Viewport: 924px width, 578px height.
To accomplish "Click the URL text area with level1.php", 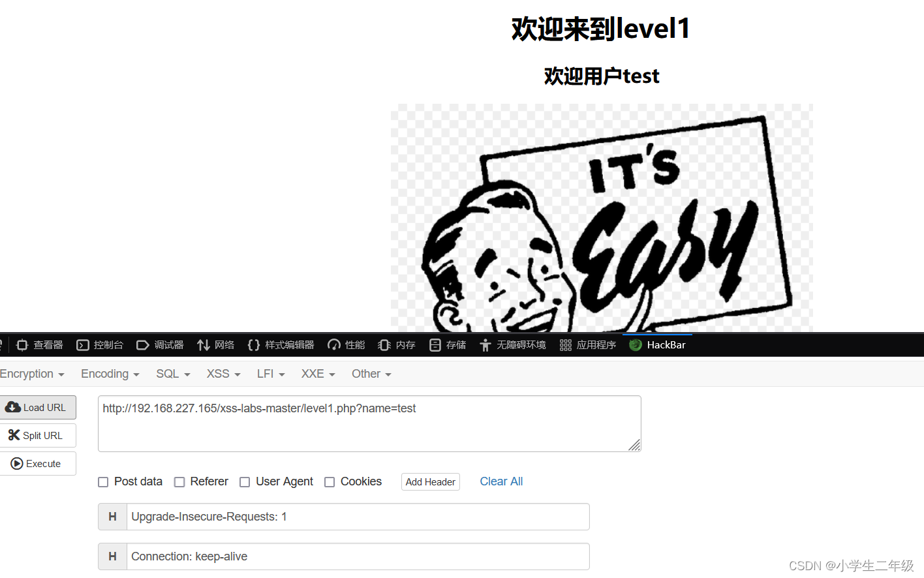I will [369, 423].
